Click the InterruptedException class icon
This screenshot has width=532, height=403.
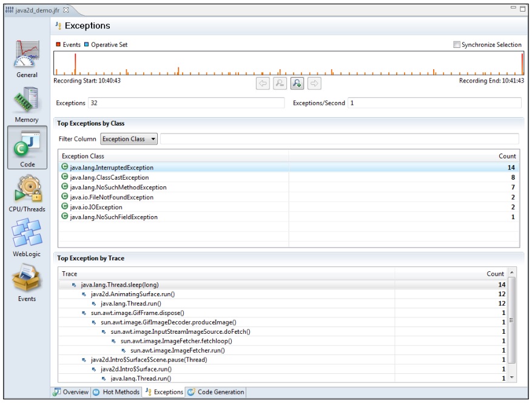coord(64,167)
